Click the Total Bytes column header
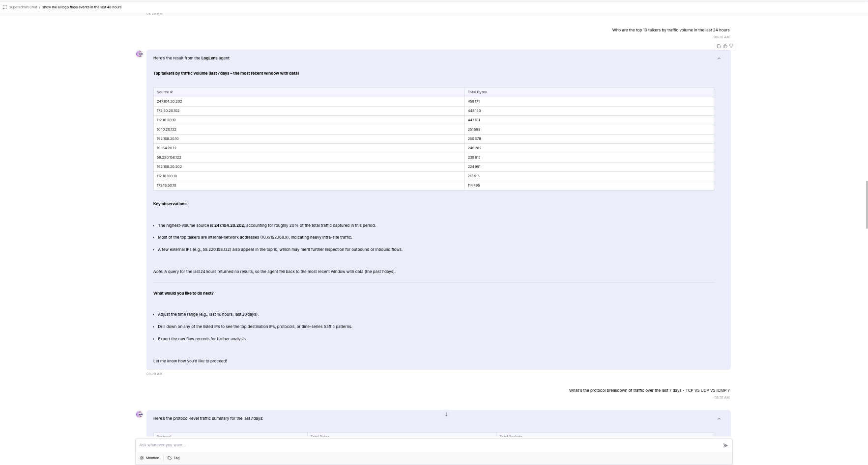868x465 pixels. pos(477,92)
